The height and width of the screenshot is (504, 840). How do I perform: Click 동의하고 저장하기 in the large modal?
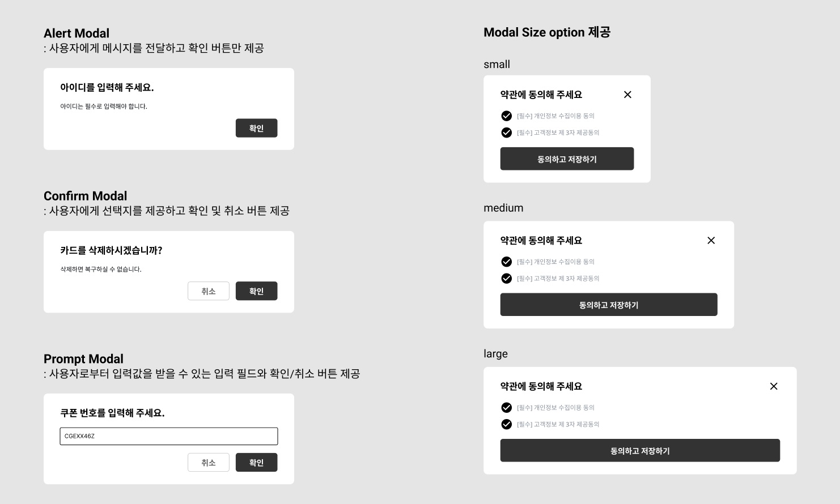point(640,451)
